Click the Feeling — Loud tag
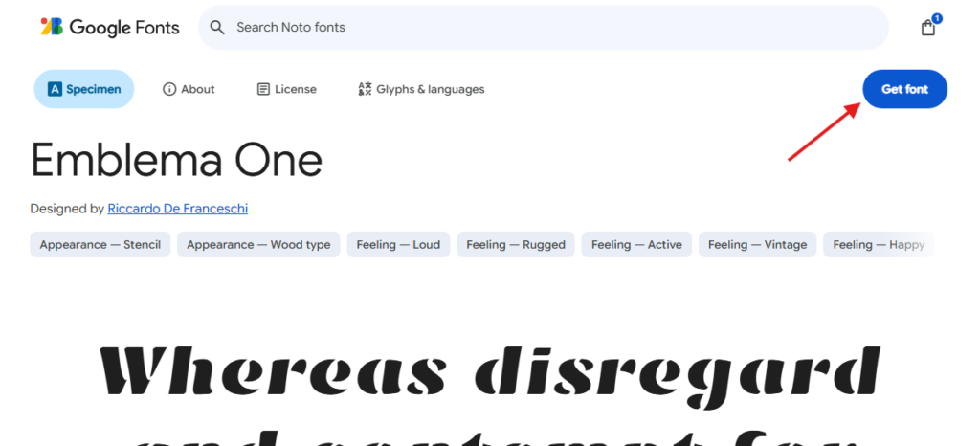Screen dimensions: 980x446 point(398,244)
